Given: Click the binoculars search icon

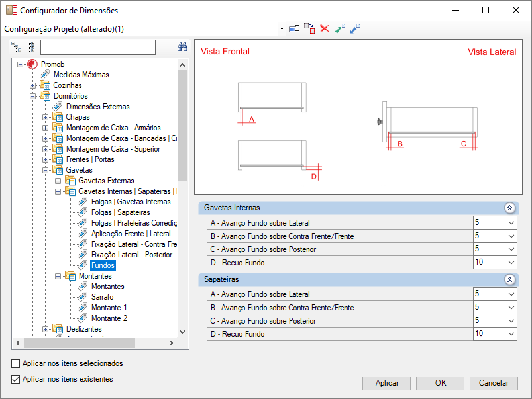Looking at the screenshot, I should click(x=183, y=47).
